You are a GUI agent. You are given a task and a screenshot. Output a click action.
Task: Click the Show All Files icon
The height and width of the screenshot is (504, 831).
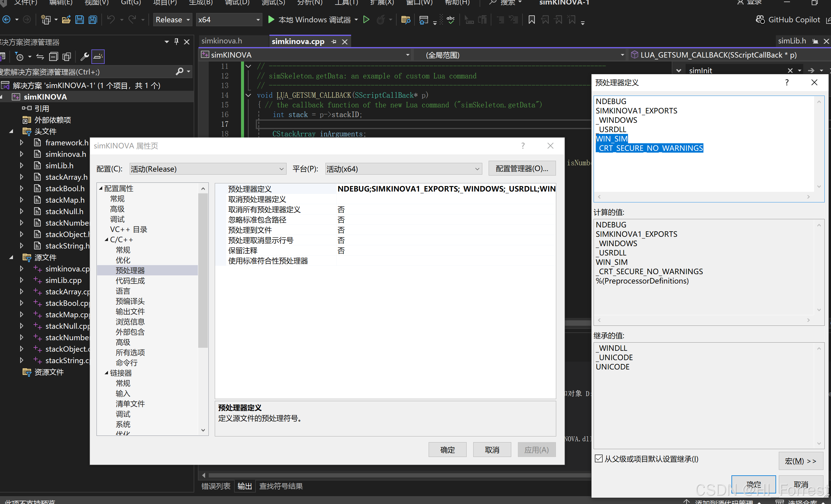coord(67,57)
